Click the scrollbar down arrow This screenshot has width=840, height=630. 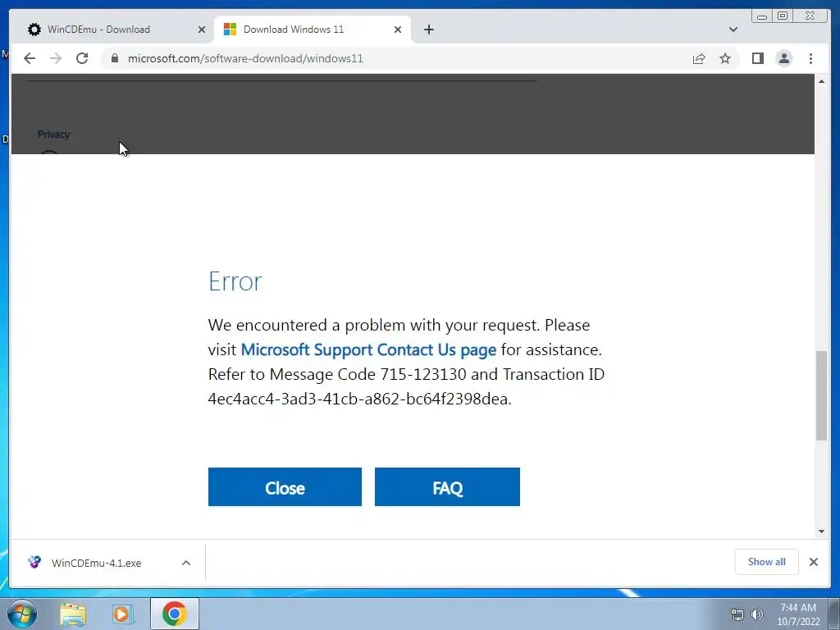pos(821,532)
